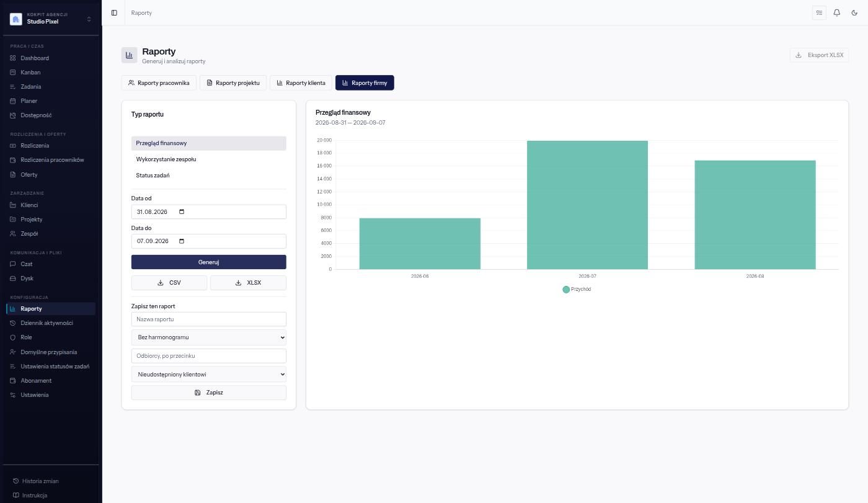Open the Planer page
This screenshot has width=868, height=503.
51,101
